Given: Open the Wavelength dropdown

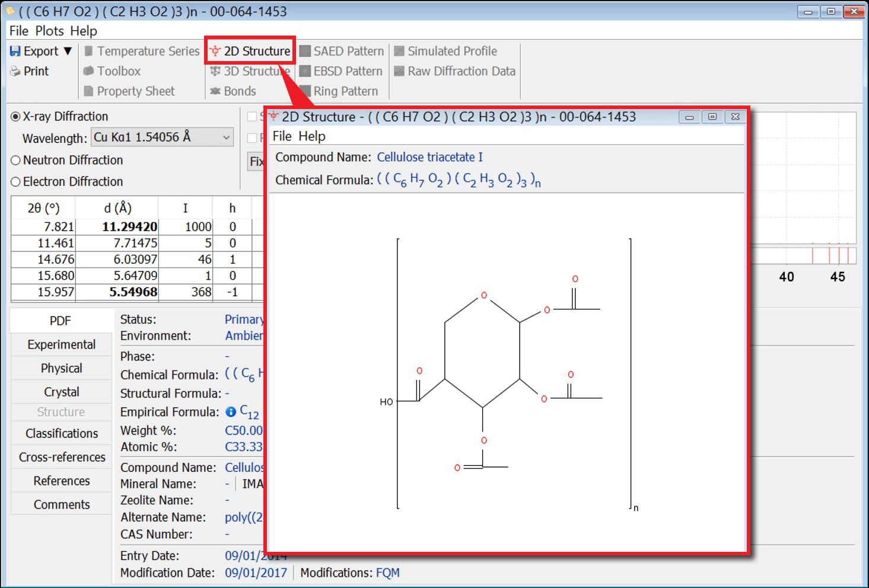Looking at the screenshot, I should (x=227, y=137).
